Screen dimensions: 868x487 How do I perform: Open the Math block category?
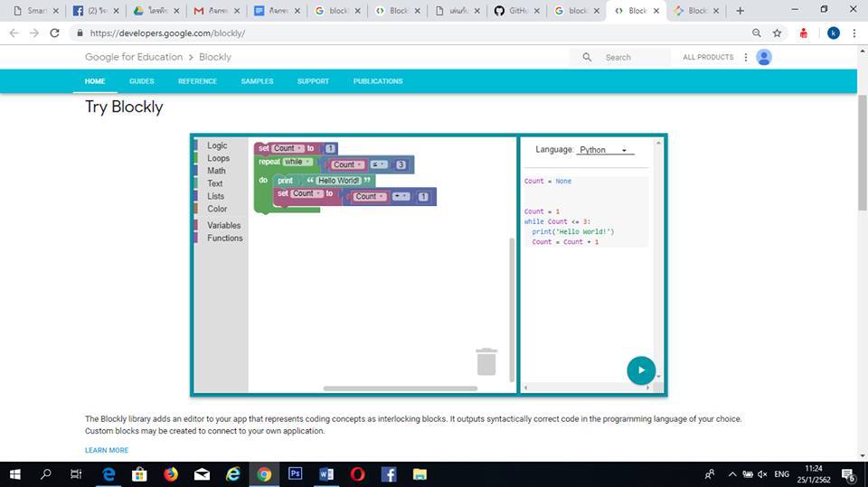[x=216, y=171]
